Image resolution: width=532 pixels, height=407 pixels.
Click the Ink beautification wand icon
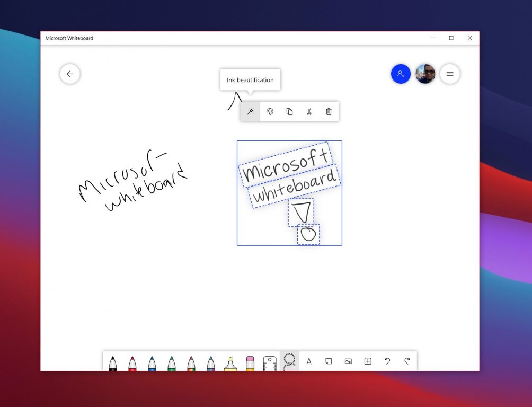[x=251, y=111]
